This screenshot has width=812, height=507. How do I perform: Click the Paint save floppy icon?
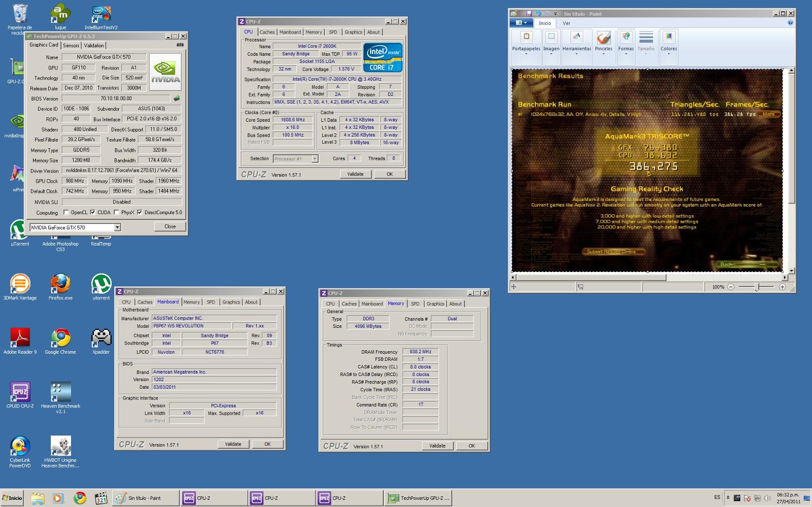(x=529, y=14)
